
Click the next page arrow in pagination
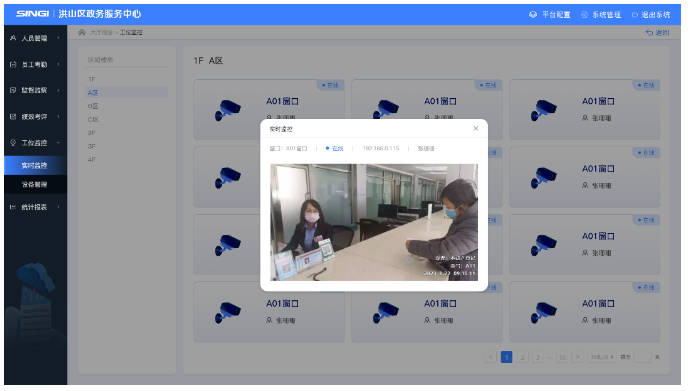[x=578, y=357]
